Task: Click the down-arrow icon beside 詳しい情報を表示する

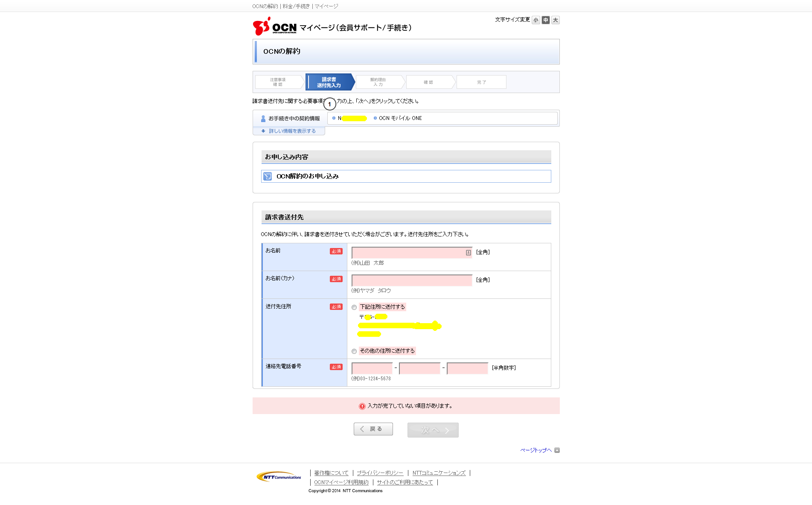Action: click(263, 131)
